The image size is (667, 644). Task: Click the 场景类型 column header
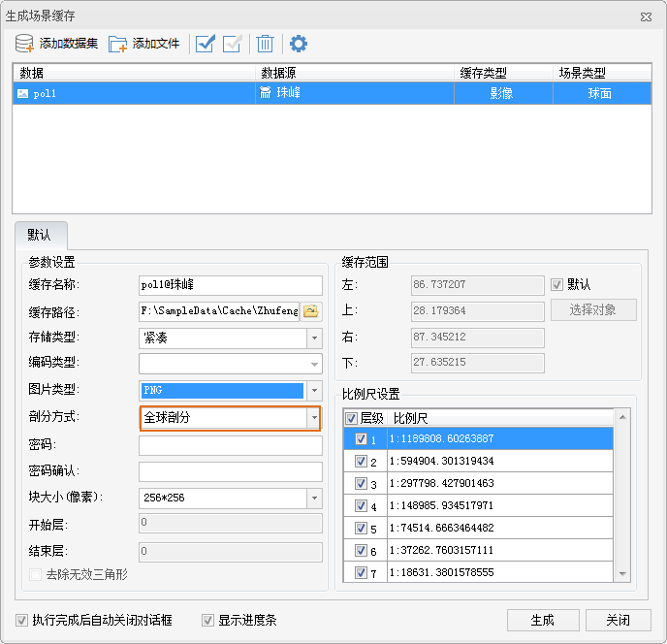point(602,73)
